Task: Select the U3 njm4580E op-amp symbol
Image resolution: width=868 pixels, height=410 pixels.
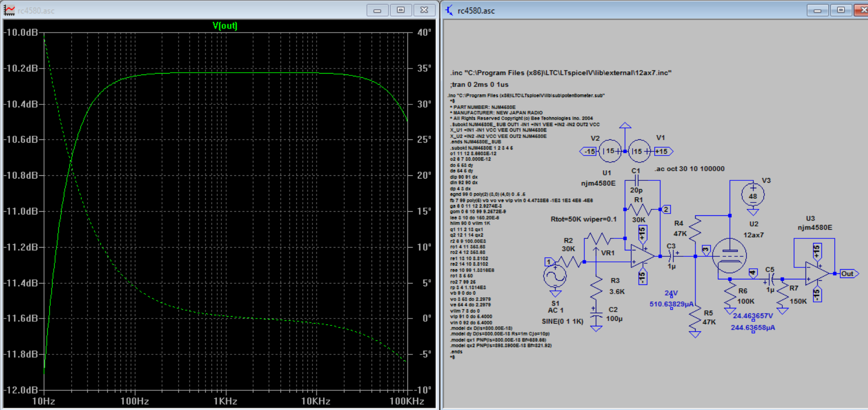Action: pos(817,273)
